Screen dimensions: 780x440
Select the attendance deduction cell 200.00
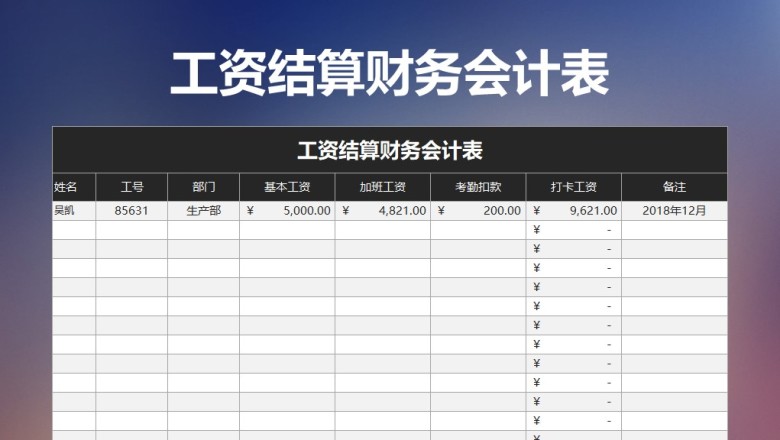coord(478,211)
